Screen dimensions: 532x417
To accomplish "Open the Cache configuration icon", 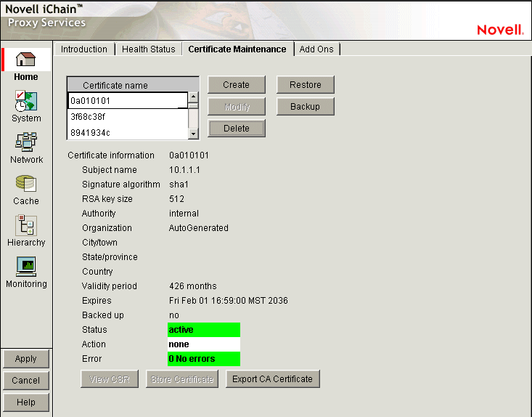I will (x=26, y=183).
